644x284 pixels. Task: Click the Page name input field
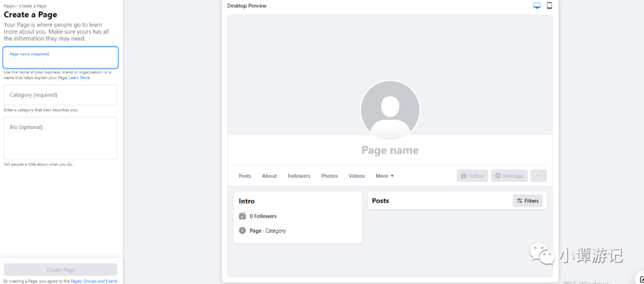click(x=60, y=57)
